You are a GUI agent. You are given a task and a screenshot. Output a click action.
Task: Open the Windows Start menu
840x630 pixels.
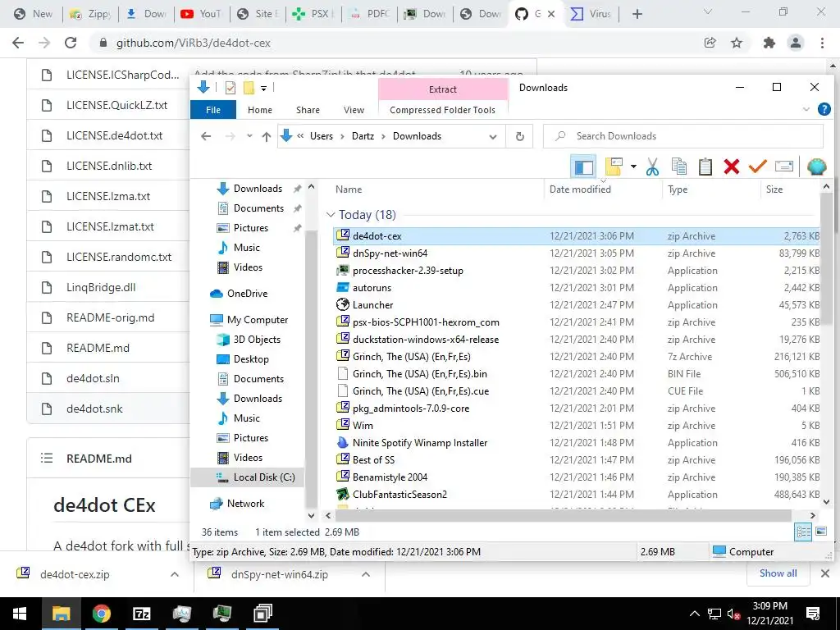[x=20, y=614]
